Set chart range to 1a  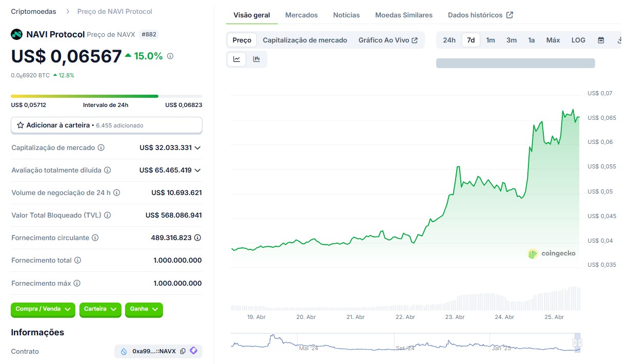531,40
